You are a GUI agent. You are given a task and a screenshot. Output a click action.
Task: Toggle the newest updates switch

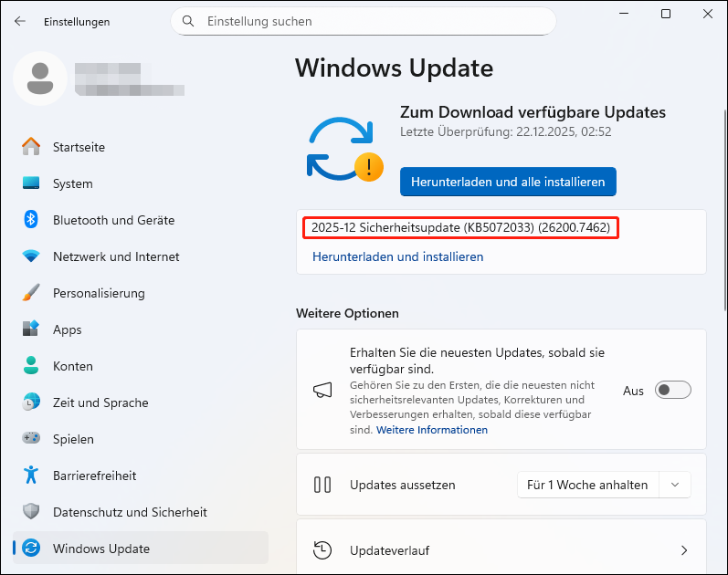click(x=673, y=390)
